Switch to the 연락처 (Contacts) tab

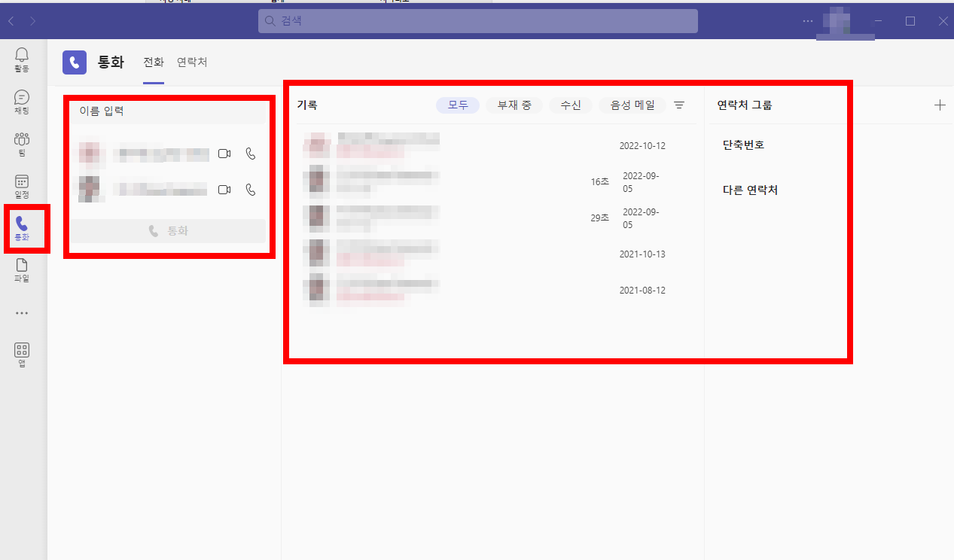pyautogui.click(x=191, y=62)
